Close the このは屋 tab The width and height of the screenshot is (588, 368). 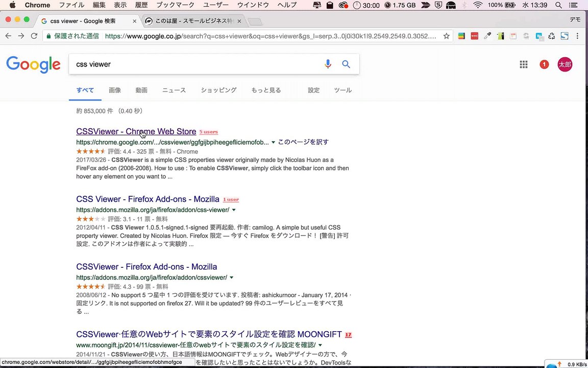(239, 21)
